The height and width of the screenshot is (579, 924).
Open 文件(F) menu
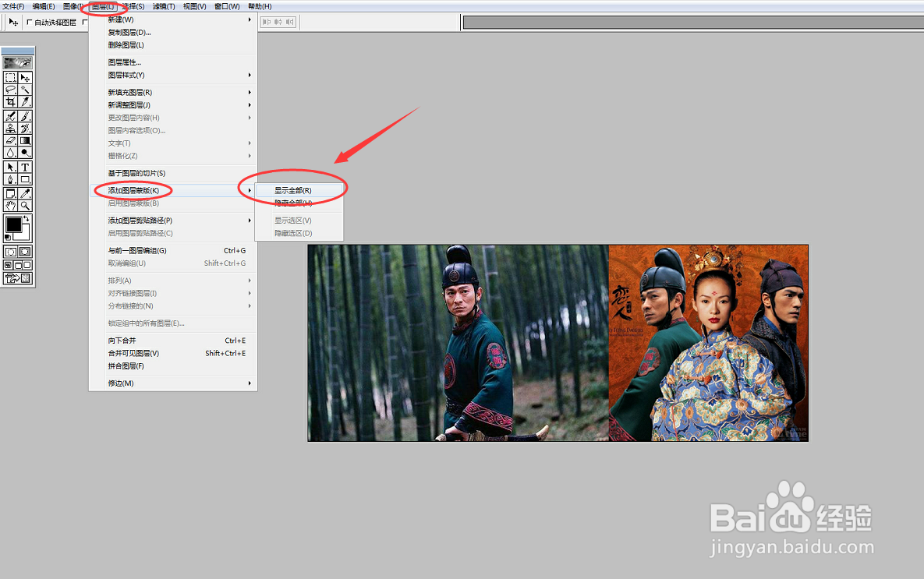click(13, 6)
